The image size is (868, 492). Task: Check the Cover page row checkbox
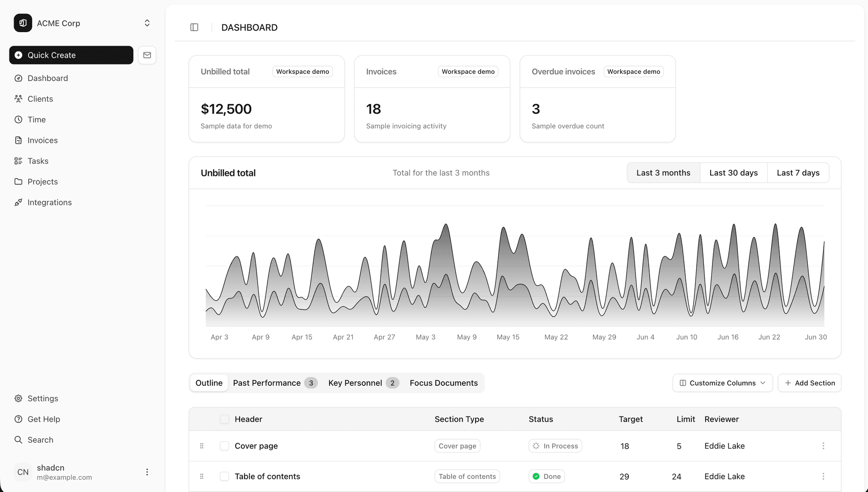(224, 446)
